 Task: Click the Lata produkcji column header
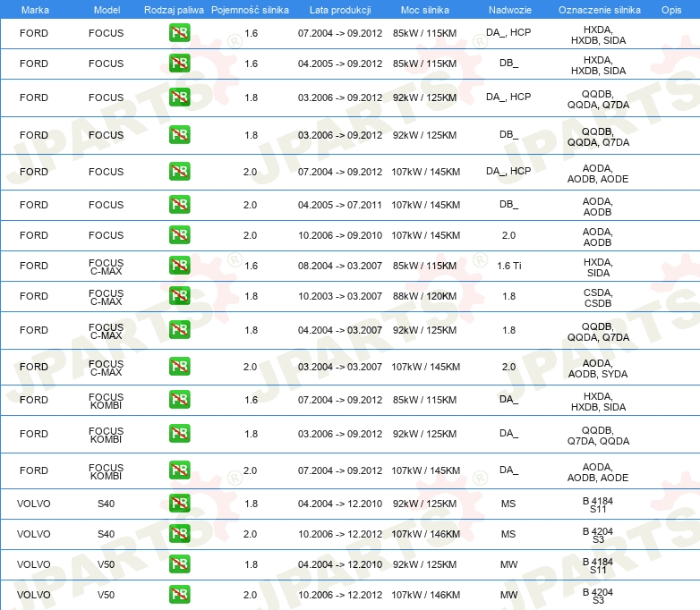[340, 10]
